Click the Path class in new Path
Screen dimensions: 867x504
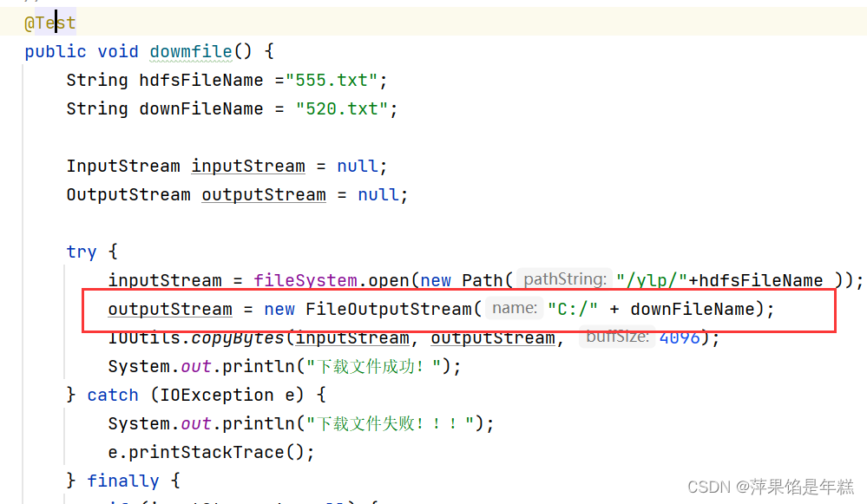(x=483, y=281)
